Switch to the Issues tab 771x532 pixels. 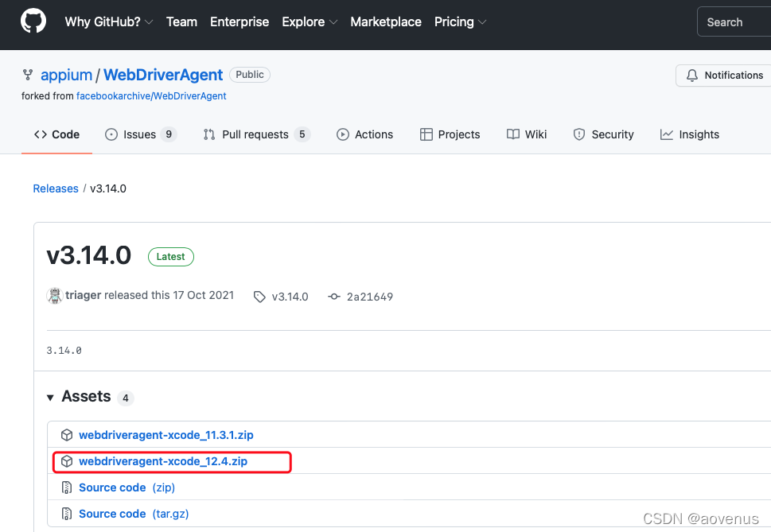click(x=141, y=134)
